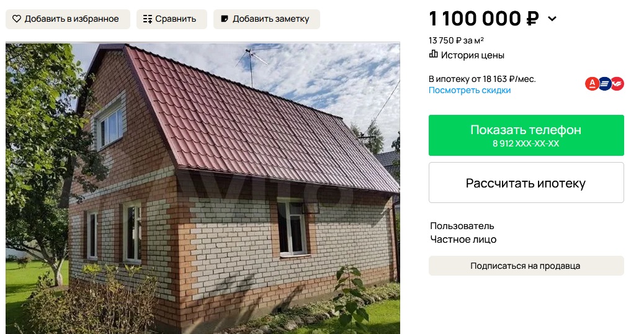
Task: Click the "Сравнить" label text
Action: coord(176,19)
